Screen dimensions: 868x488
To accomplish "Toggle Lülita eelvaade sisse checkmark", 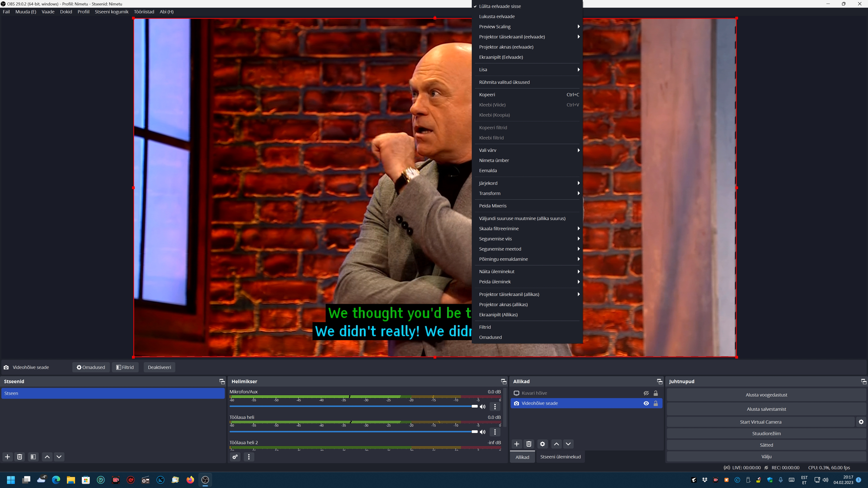I will (527, 6).
